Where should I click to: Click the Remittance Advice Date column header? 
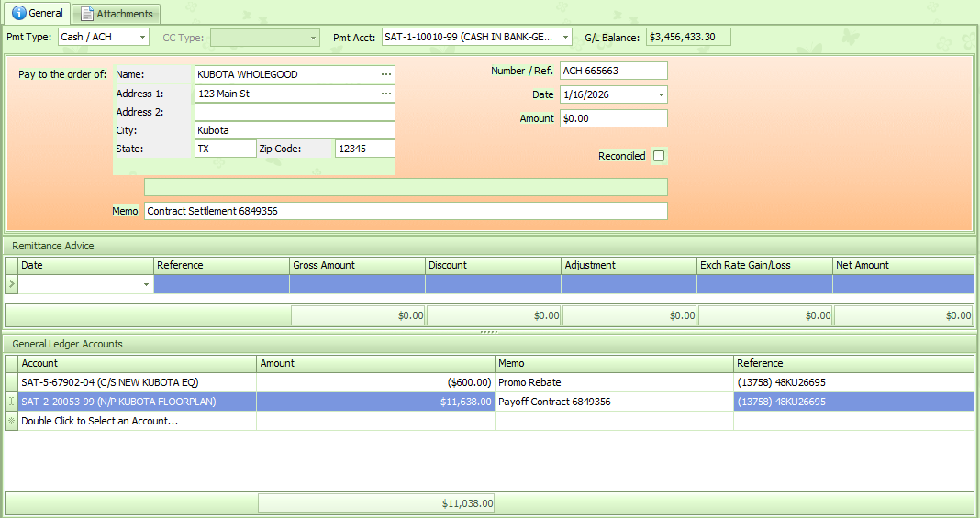click(85, 265)
